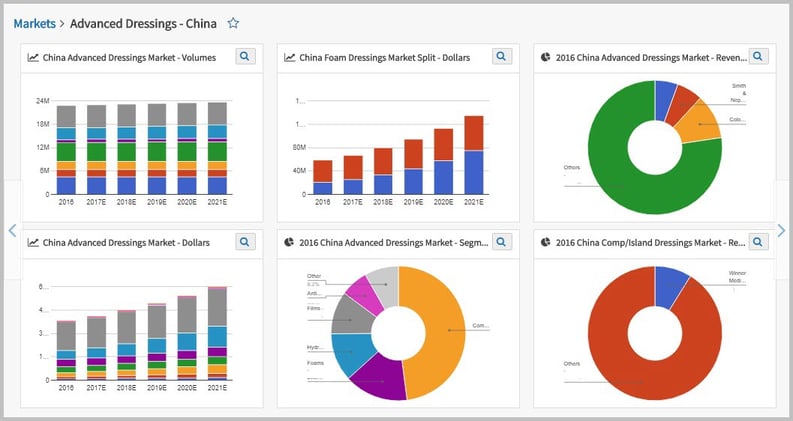The height and width of the screenshot is (421, 793).
Task: Open magnifier on 2016 Advanced Dressings Revenue chart
Action: pyautogui.click(x=758, y=57)
